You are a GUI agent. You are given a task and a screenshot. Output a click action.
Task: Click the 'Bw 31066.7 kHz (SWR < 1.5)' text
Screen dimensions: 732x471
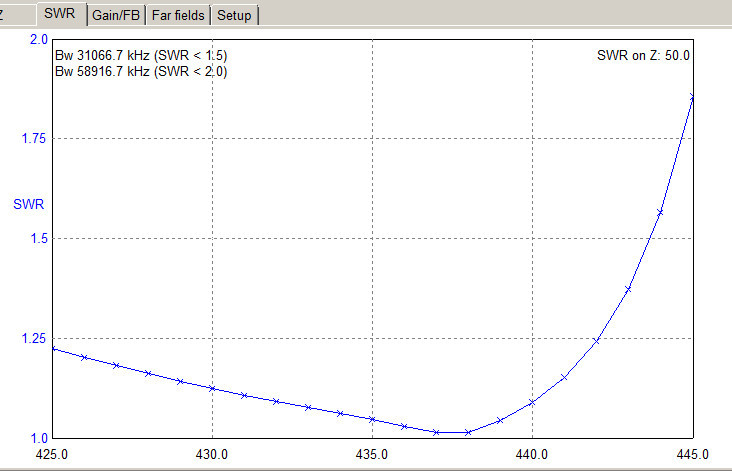pyautogui.click(x=141, y=56)
